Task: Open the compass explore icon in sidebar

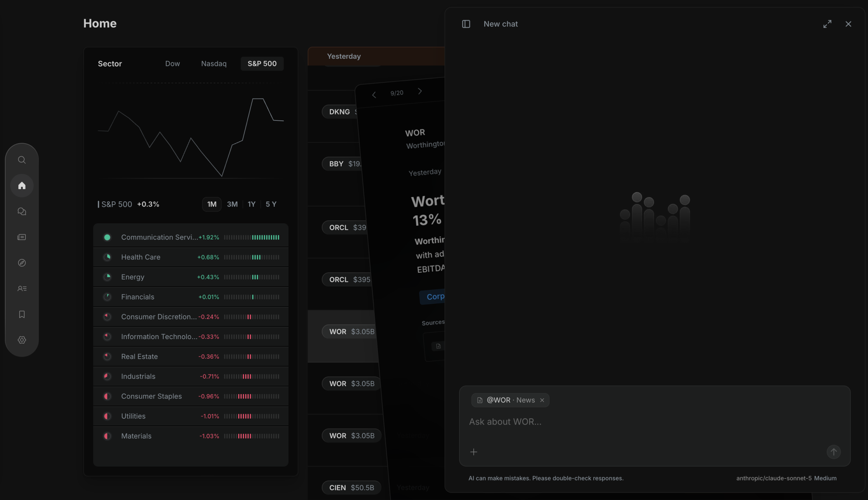Action: 22,263
